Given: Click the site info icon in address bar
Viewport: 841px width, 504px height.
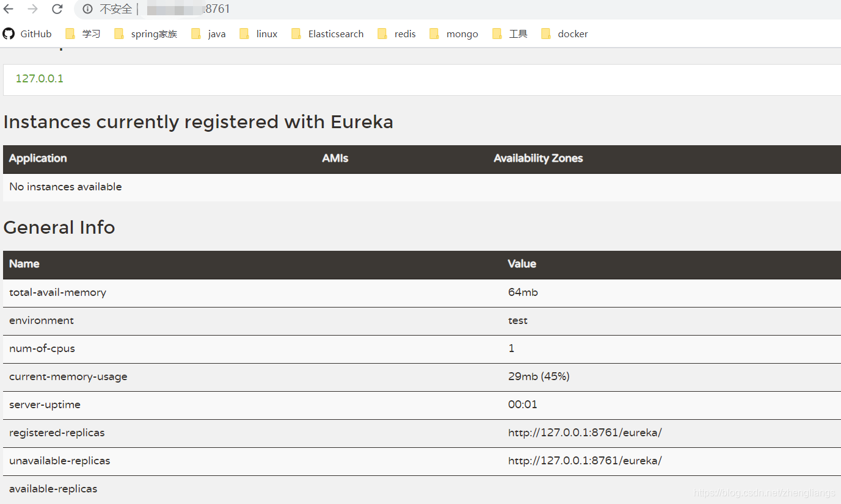Looking at the screenshot, I should coord(87,9).
